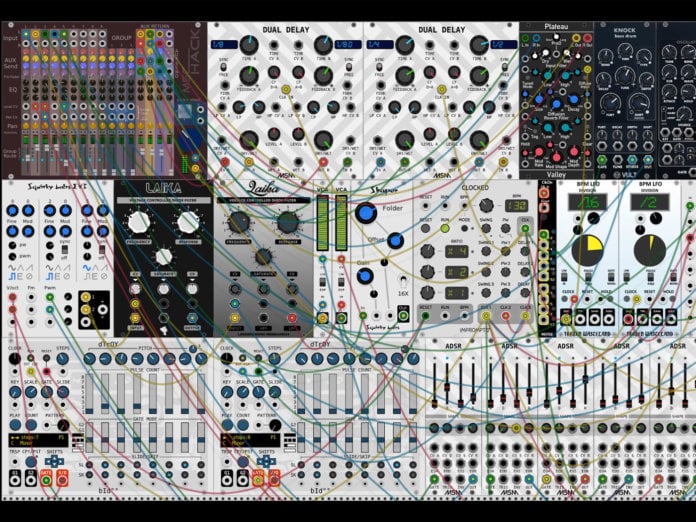Image resolution: width=696 pixels, height=522 pixels.
Task: Open the BPM display on Clocked module
Action: tap(516, 204)
